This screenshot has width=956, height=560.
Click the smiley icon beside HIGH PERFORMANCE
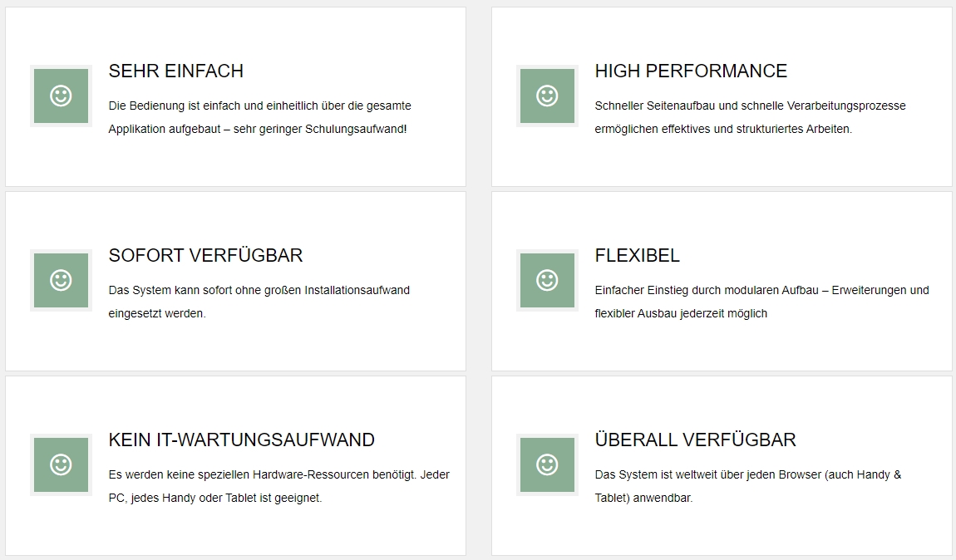[x=547, y=96]
